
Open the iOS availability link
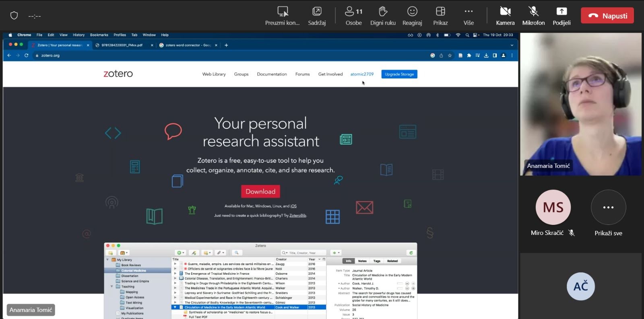[x=293, y=206]
